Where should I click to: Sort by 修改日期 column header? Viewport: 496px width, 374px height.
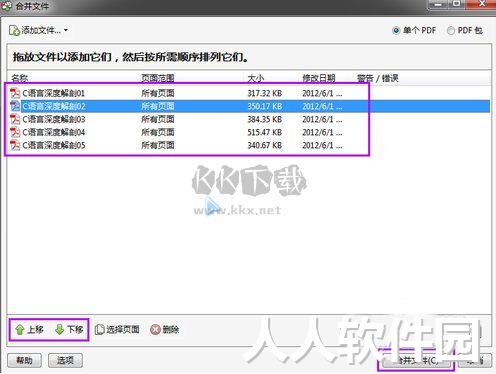coord(319,78)
